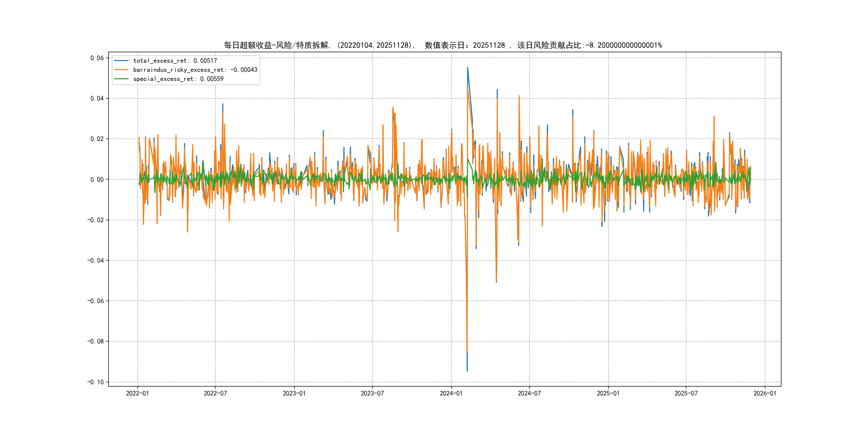Click the 2022-01 x-axis tick label
Screen dimensions: 868x434
pyautogui.click(x=137, y=393)
